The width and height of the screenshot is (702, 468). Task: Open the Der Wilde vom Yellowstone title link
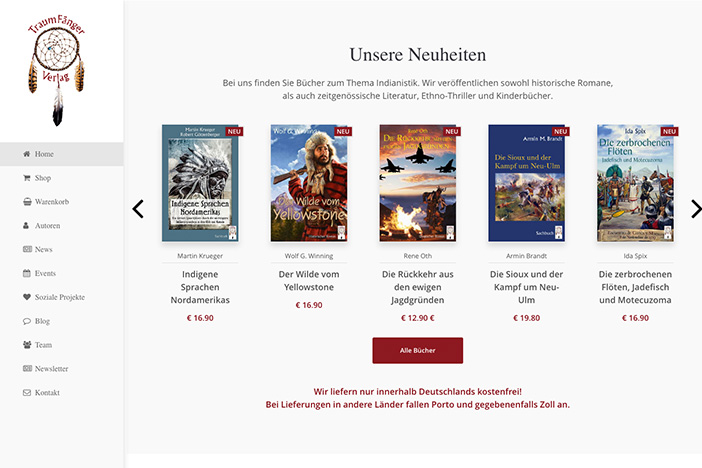(309, 280)
